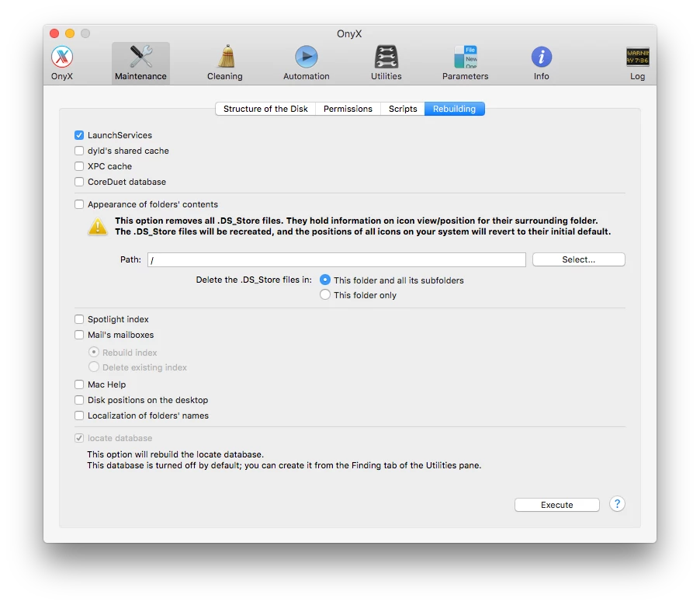Viewport: 700px width, 605px height.
Task: Click the yellow warning triangle icon
Action: point(98,227)
